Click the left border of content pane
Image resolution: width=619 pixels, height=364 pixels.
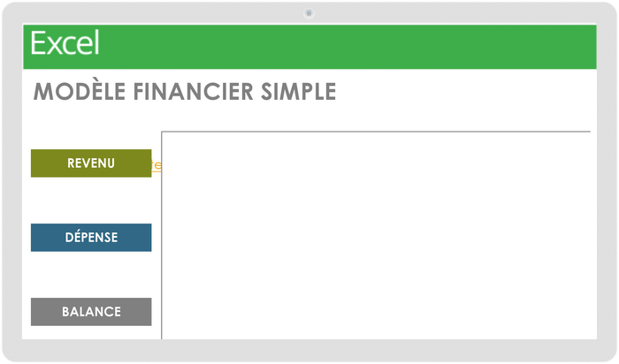(162, 234)
